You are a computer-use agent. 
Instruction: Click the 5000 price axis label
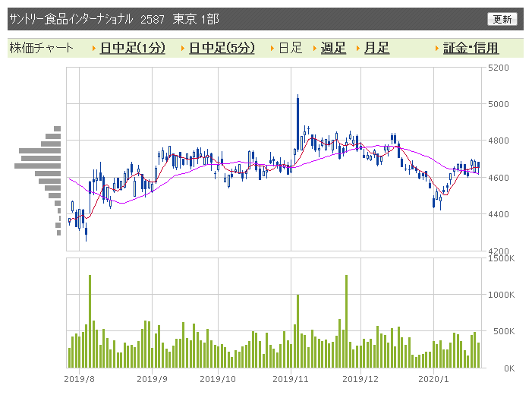(499, 104)
